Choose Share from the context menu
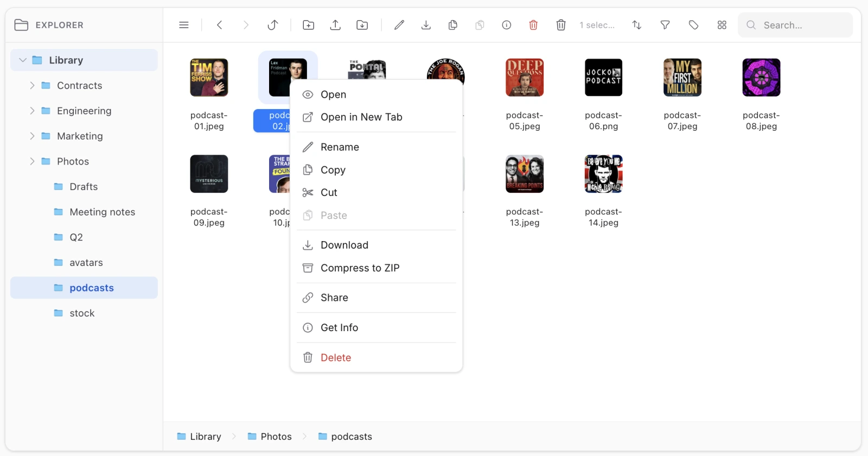 coord(376,298)
